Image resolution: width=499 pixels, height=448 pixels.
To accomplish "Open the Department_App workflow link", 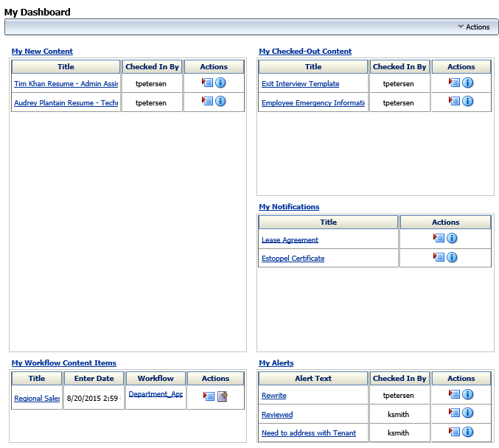I will tap(156, 394).
